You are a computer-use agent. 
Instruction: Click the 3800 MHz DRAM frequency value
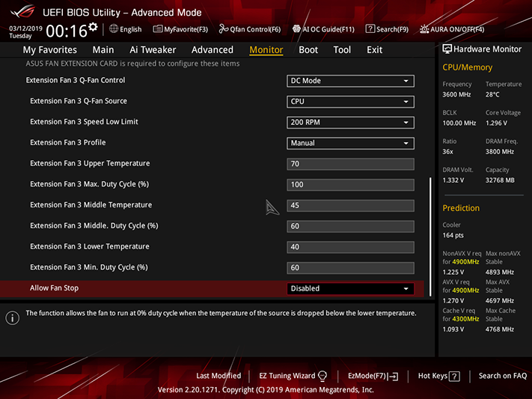click(499, 151)
